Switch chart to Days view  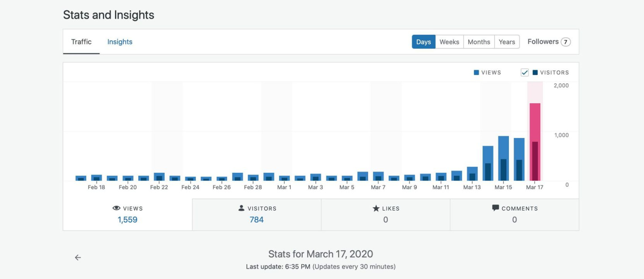pyautogui.click(x=424, y=42)
